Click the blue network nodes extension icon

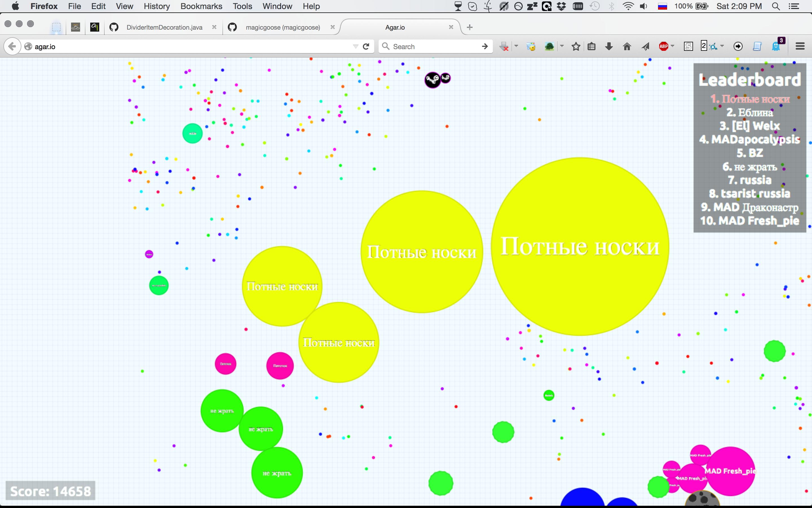(x=714, y=47)
